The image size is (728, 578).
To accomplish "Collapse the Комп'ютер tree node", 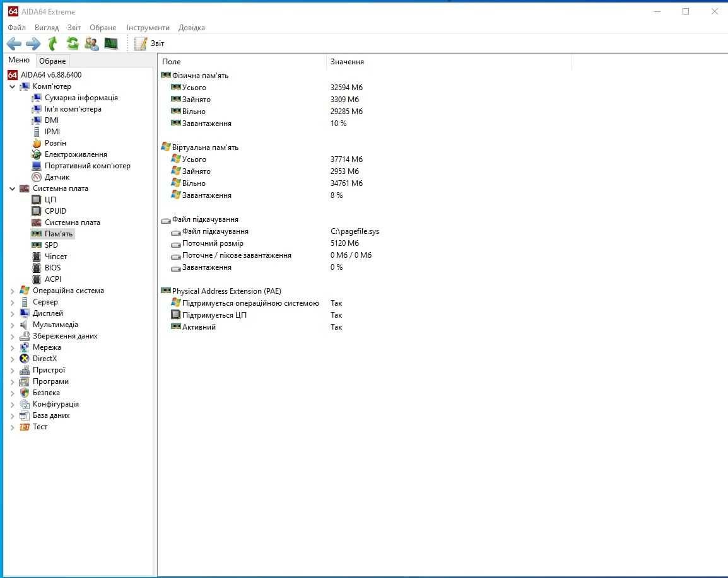I will tap(13, 86).
